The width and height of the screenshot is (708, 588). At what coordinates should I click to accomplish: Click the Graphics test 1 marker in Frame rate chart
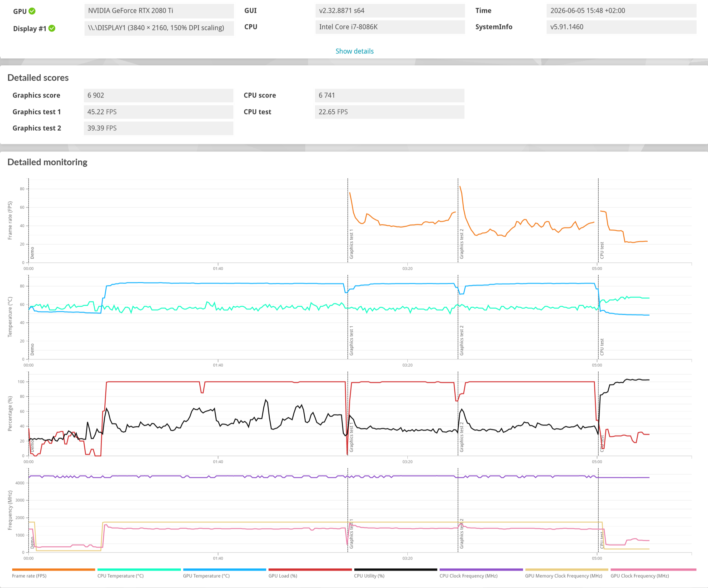pos(351,244)
